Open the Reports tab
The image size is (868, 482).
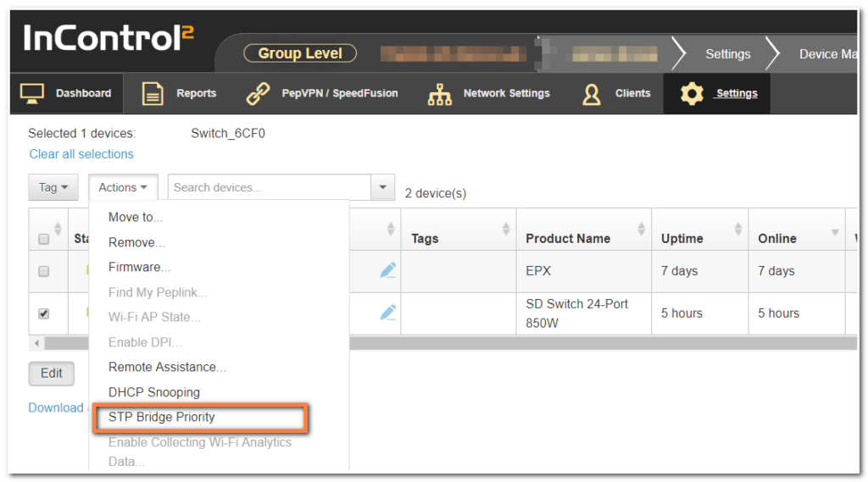(180, 93)
